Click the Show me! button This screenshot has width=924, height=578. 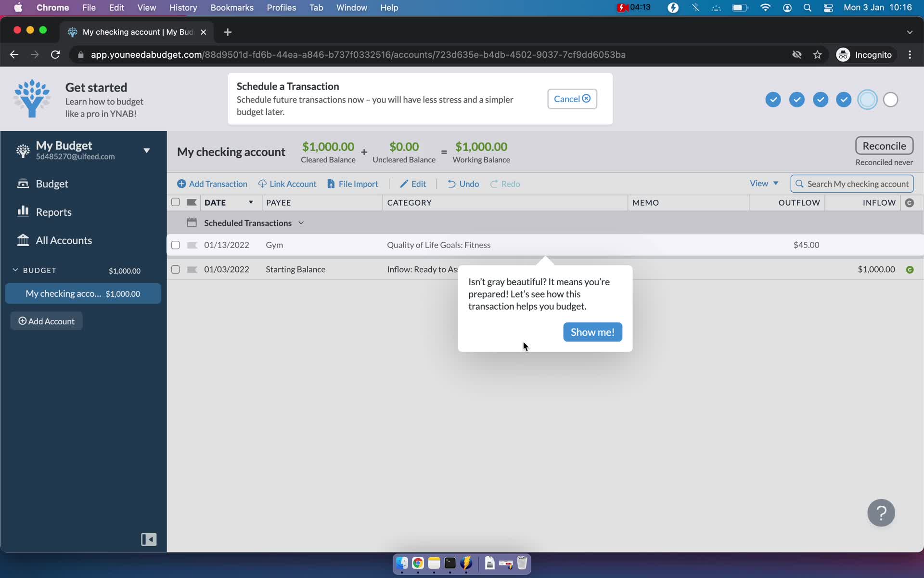pos(592,331)
